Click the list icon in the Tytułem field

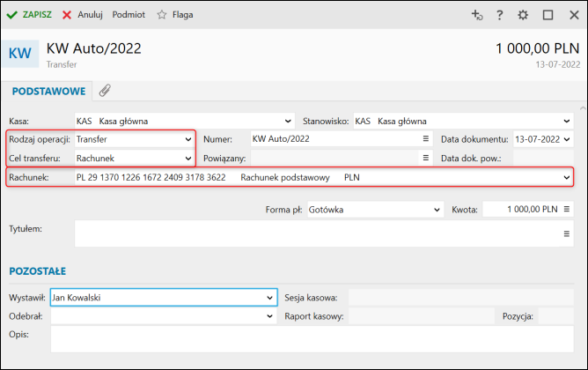[568, 233]
